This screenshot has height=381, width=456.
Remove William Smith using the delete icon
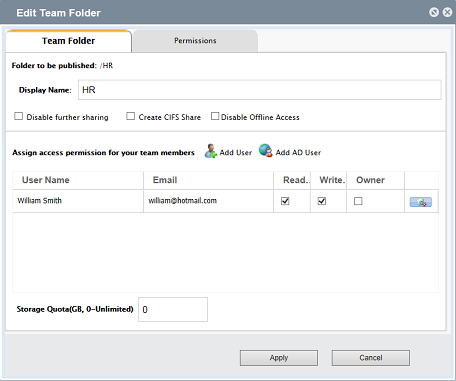(421, 202)
